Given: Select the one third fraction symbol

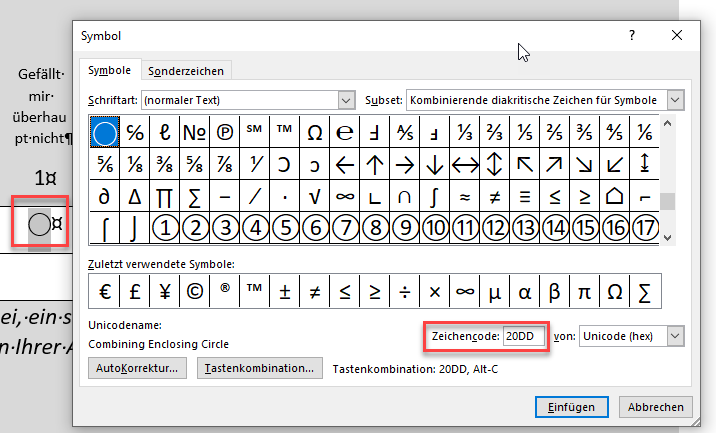Looking at the screenshot, I should [x=464, y=132].
